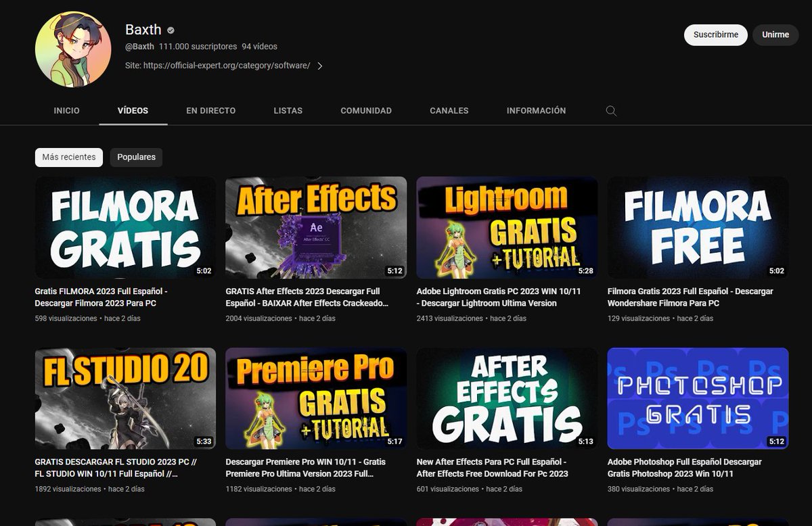
Task: Click the @Baxth channel handle
Action: (x=139, y=47)
